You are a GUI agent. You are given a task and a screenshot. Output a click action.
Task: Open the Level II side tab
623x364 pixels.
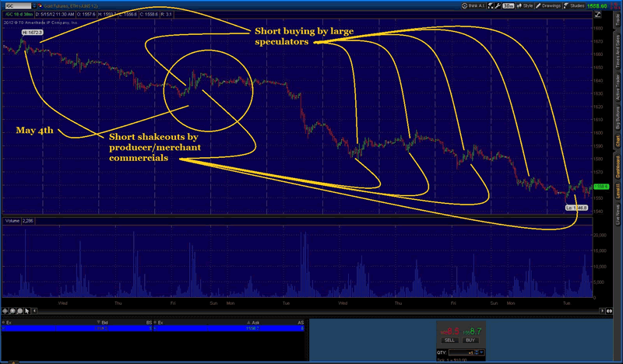click(x=618, y=192)
